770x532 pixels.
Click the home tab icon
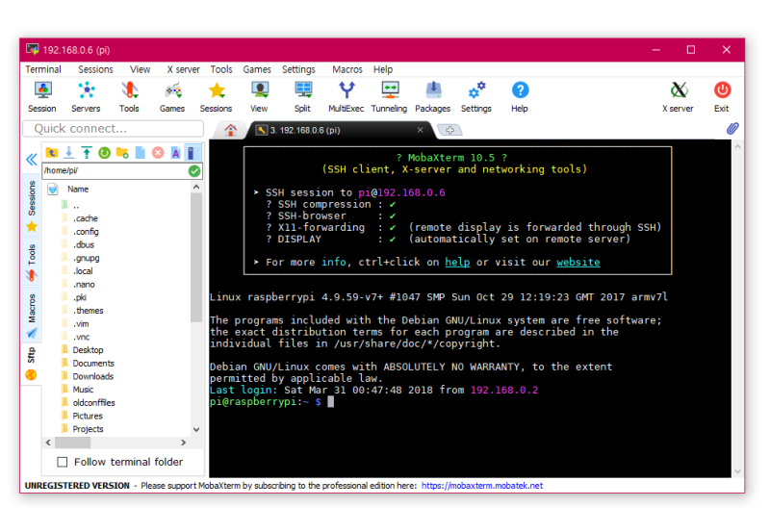point(231,130)
